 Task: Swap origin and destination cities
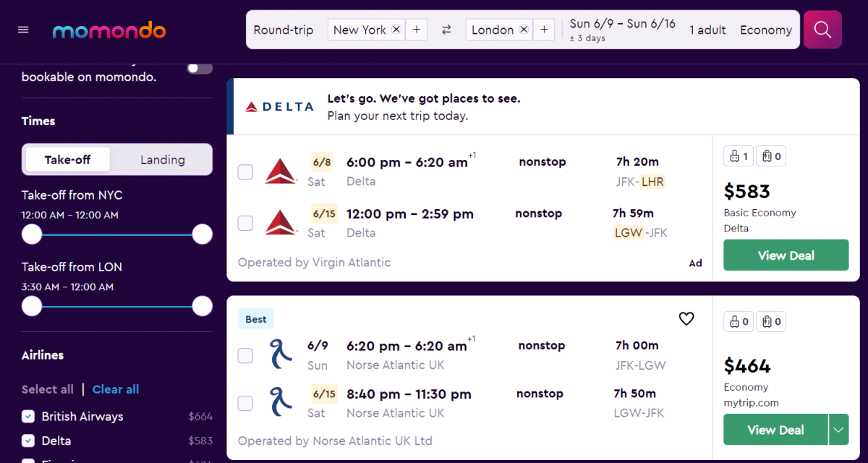[446, 30]
